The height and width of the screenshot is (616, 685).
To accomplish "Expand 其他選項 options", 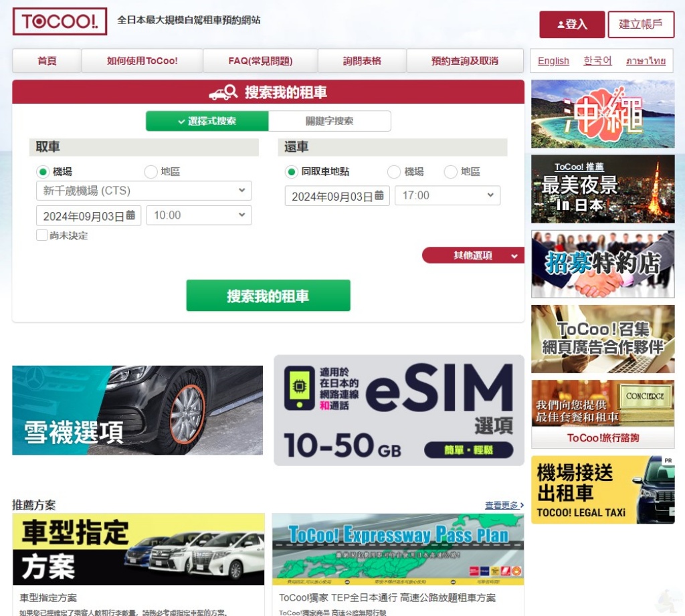I will tap(473, 255).
